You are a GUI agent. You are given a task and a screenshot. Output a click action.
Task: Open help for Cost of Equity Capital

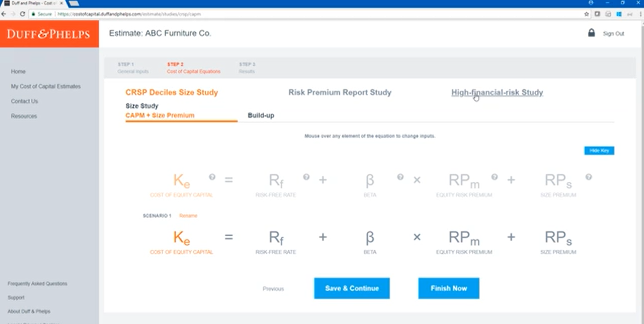(x=212, y=177)
